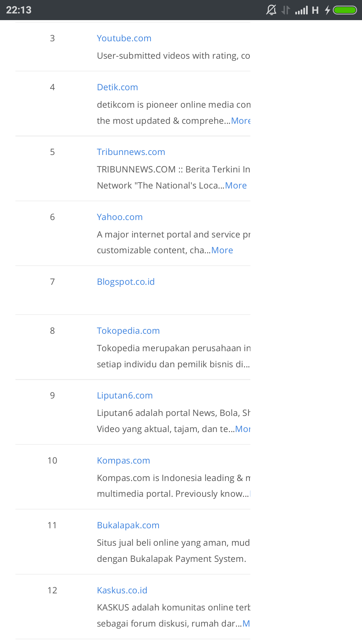This screenshot has width=362, height=644.
Task: Open the Bukalapak.com link
Action: 128,525
